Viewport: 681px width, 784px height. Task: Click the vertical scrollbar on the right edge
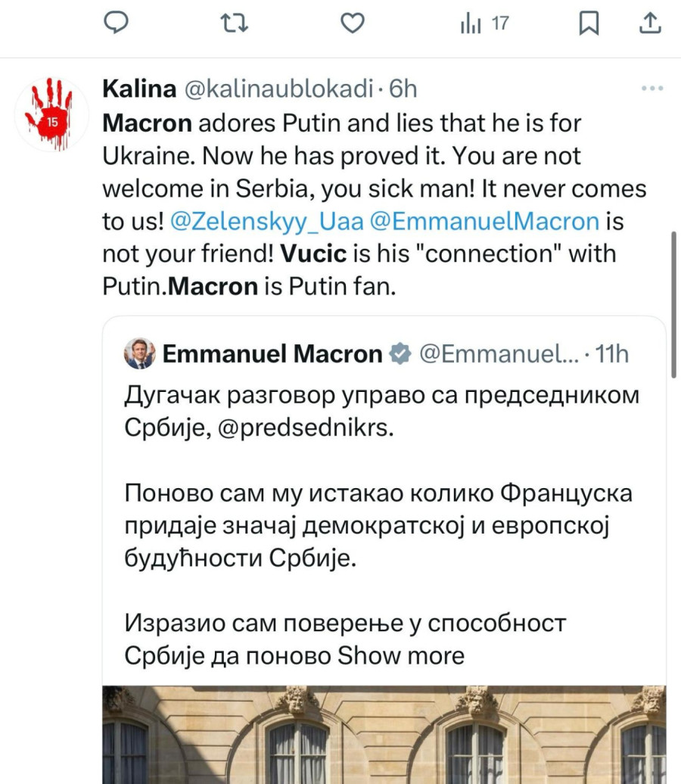click(675, 303)
